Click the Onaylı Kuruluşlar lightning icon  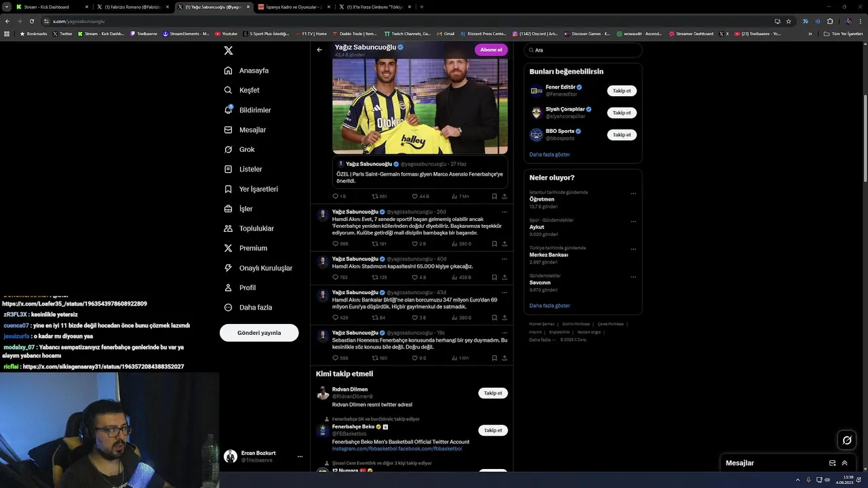pos(229,268)
